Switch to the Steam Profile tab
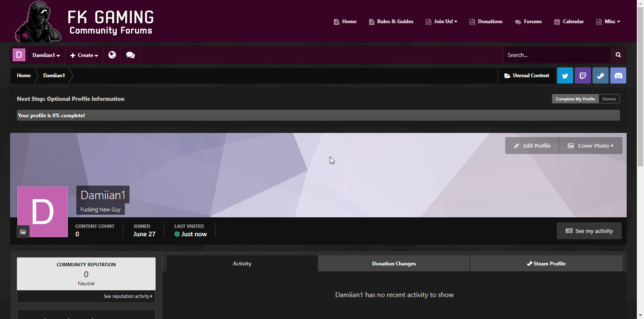 (546, 264)
